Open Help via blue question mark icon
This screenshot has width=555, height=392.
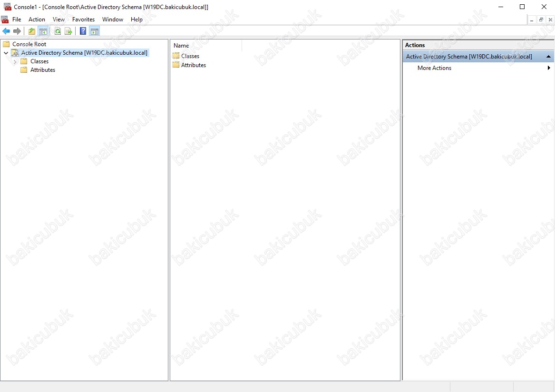83,31
